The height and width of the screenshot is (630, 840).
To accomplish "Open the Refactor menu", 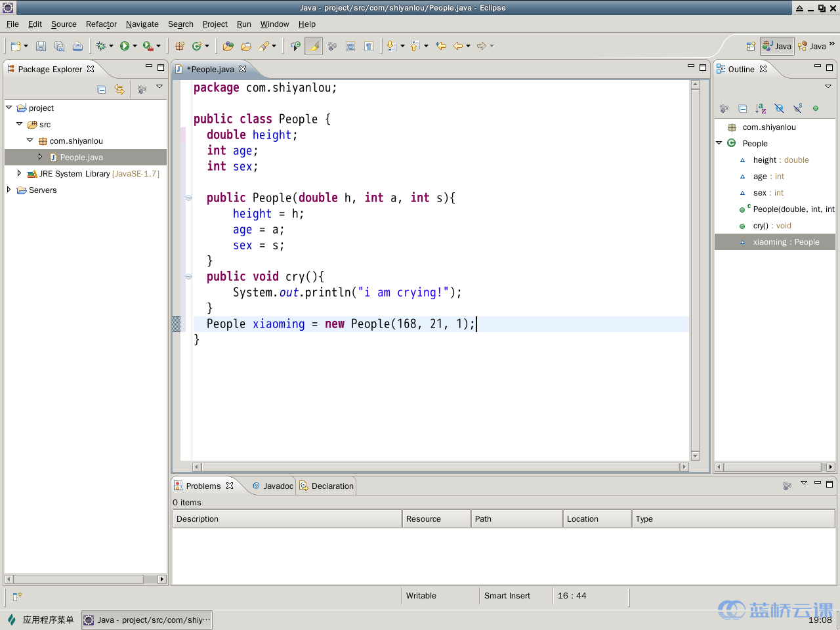I will 101,24.
